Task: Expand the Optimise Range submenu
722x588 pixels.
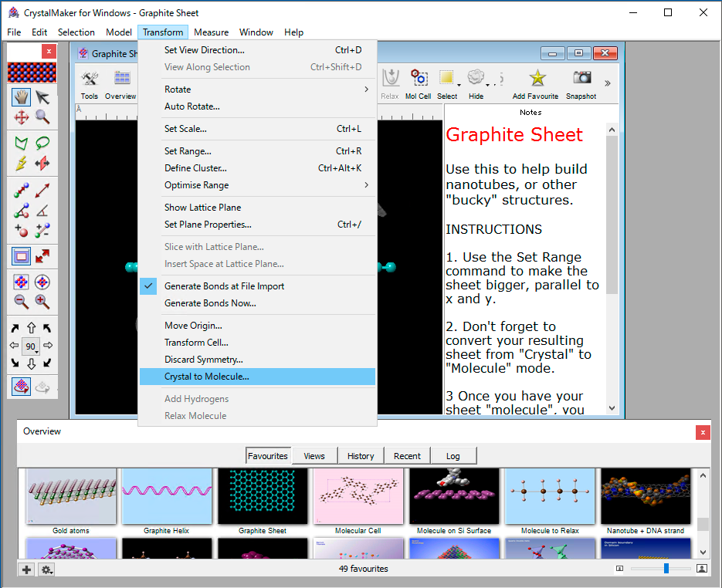Action: tap(257, 185)
